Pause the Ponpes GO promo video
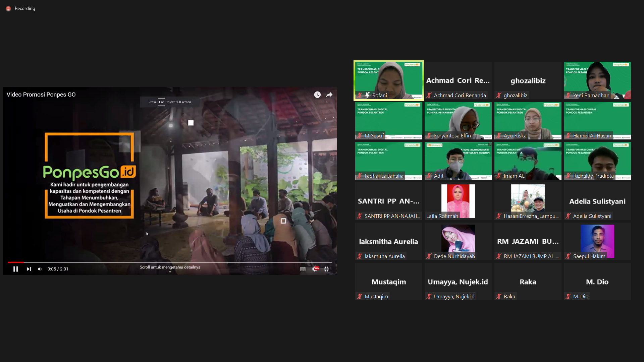The width and height of the screenshot is (644, 362). point(15,269)
